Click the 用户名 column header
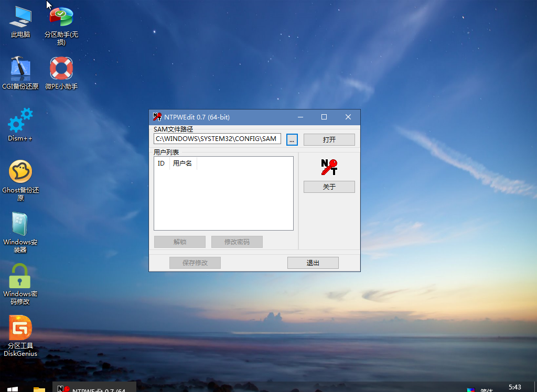 pyautogui.click(x=182, y=164)
